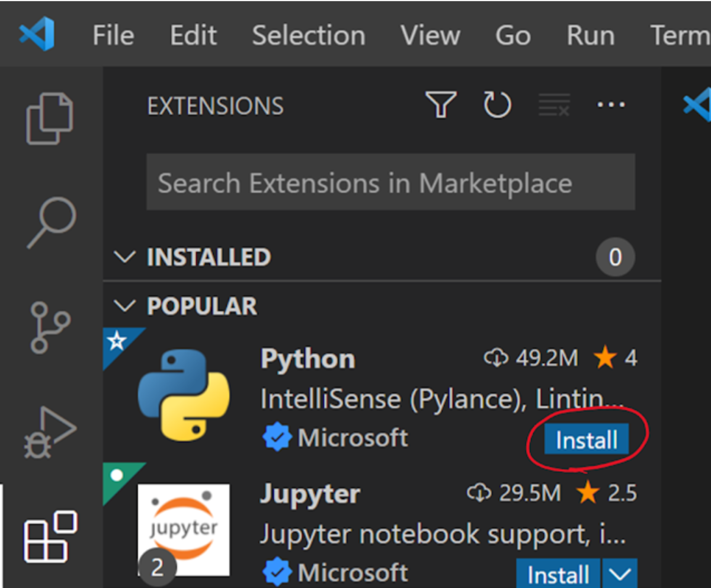The width and height of the screenshot is (711, 588).
Task: Click the VS Code logo icon
Action: [37, 34]
